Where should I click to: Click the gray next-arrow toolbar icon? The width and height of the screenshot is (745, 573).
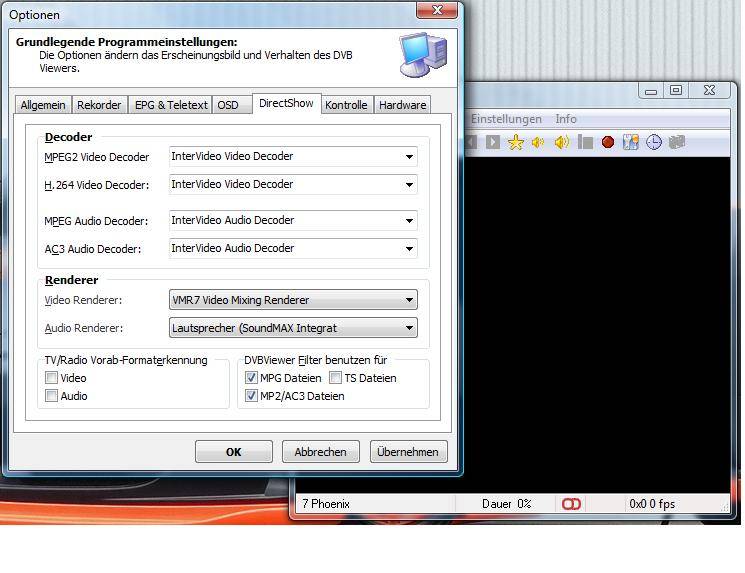(x=493, y=142)
